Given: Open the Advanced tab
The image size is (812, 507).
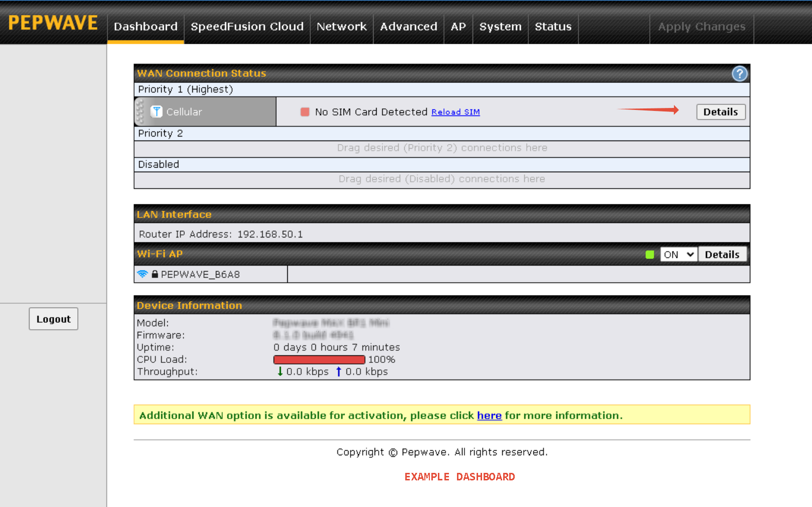Looking at the screenshot, I should pos(408,27).
